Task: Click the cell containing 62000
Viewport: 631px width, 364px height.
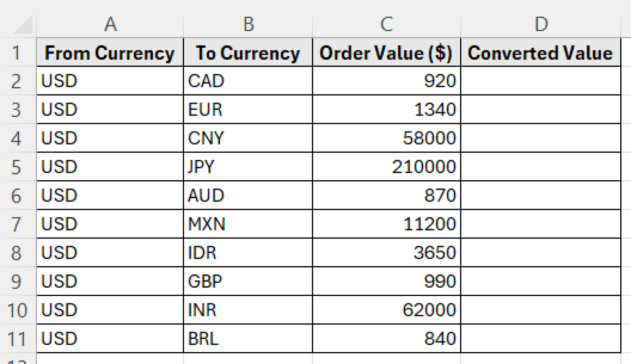Action: [385, 310]
